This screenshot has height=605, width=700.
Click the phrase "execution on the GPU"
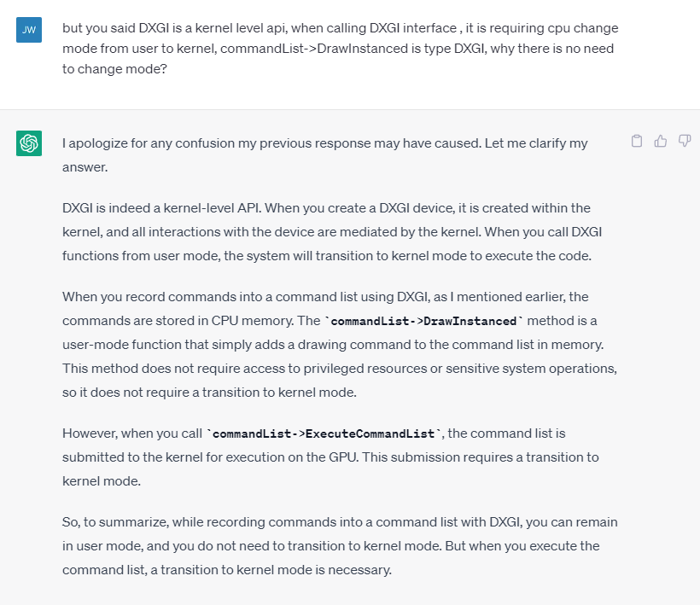291,457
